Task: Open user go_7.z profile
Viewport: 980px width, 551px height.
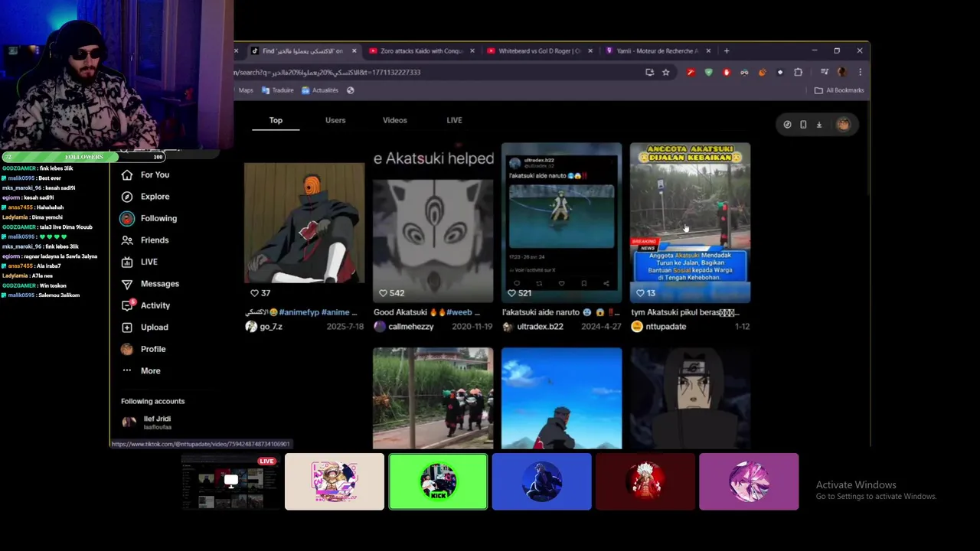Action: [x=271, y=327]
